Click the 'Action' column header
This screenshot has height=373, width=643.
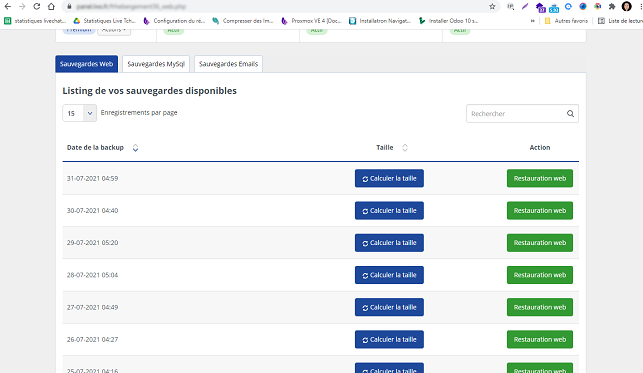click(540, 148)
